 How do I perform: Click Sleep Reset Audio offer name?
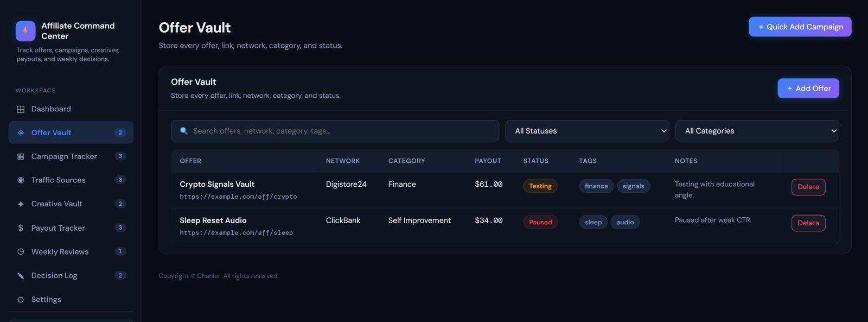pos(213,220)
